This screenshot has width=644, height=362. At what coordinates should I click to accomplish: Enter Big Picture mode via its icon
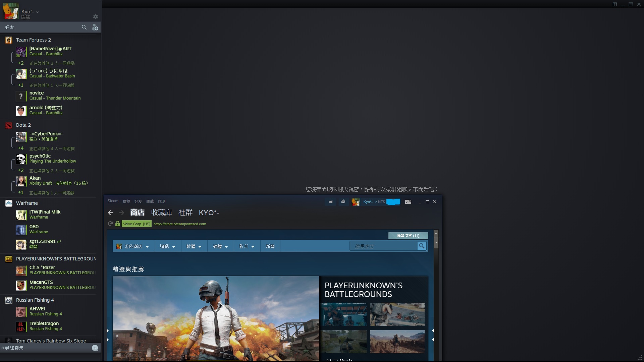(408, 202)
